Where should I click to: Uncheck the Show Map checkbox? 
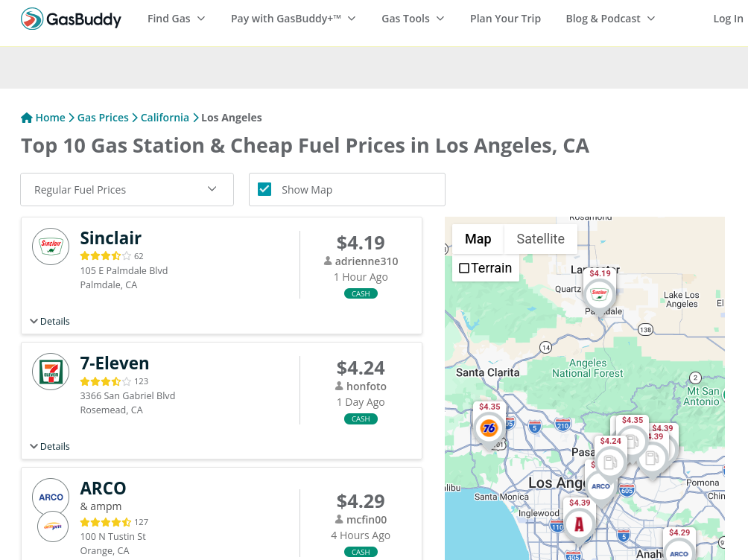tap(264, 189)
